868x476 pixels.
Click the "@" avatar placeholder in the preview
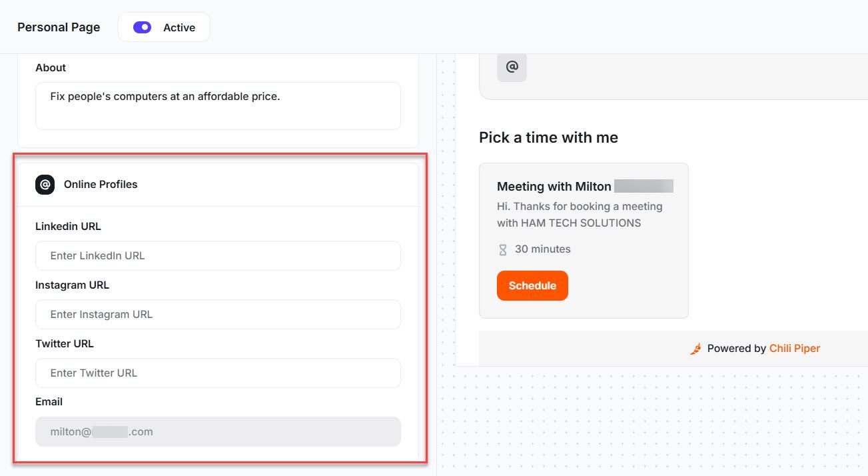[x=512, y=67]
